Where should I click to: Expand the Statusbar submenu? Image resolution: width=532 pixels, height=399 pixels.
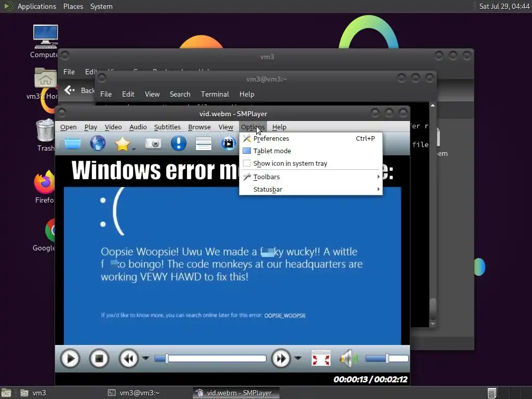click(311, 189)
